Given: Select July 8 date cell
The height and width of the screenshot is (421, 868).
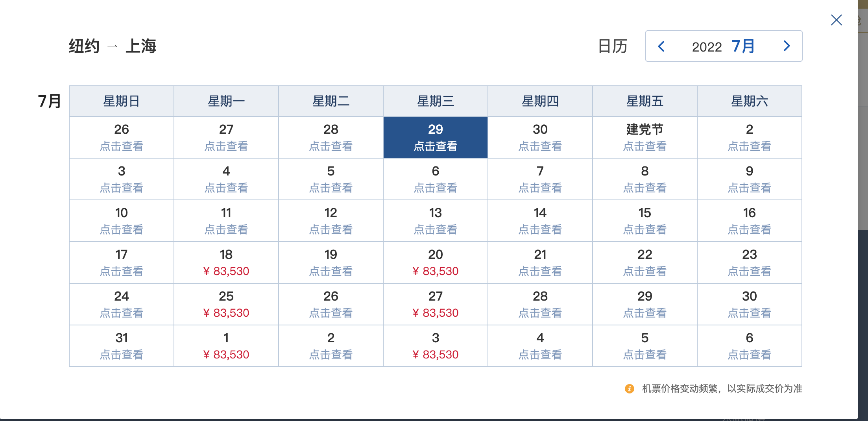Looking at the screenshot, I should pos(645,179).
